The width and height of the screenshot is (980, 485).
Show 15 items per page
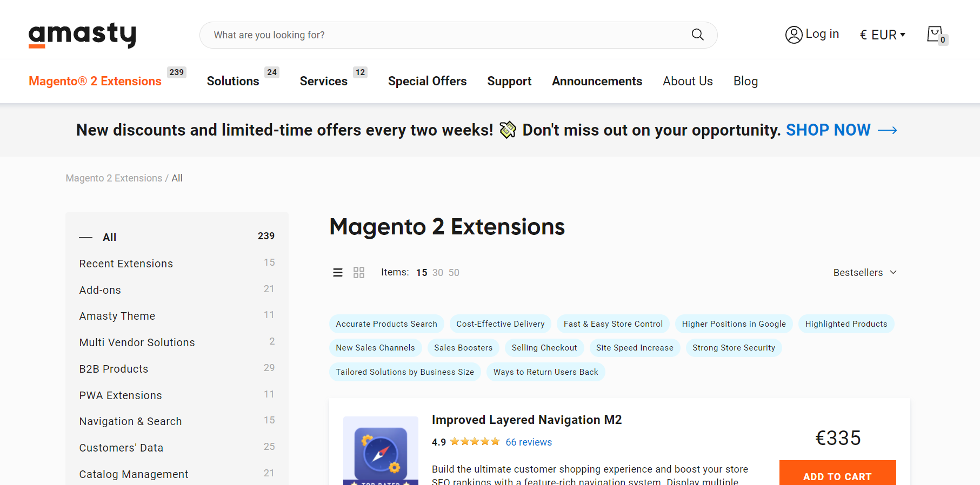click(x=422, y=273)
